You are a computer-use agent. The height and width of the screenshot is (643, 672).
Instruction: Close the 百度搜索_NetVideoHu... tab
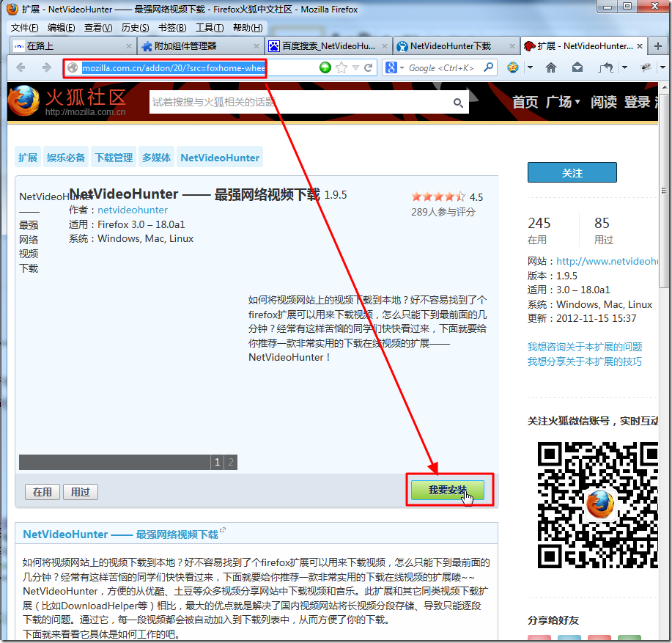tap(385, 46)
